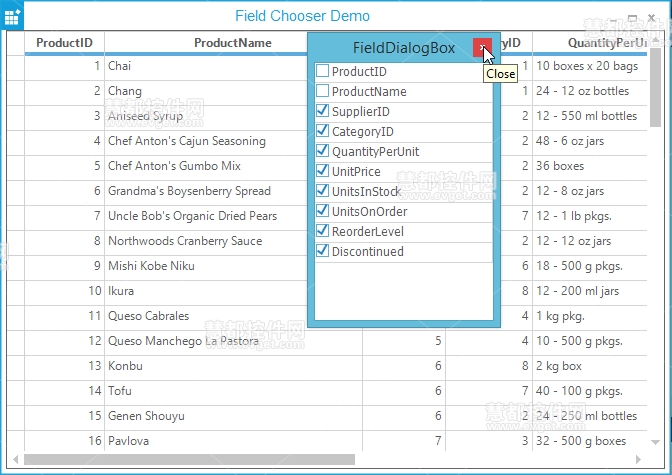672x475 pixels.
Task: Select Northwoods Cranberry Sauce cell
Action: click(206, 241)
